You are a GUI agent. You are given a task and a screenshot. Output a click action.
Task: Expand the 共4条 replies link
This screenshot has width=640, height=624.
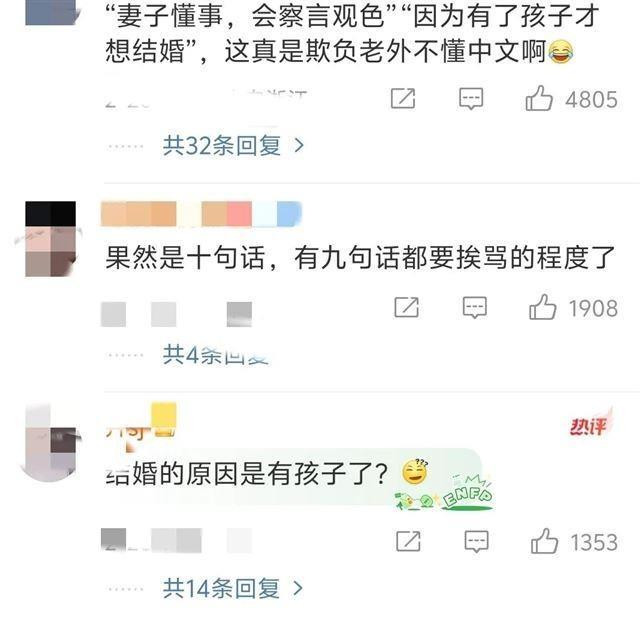(216, 354)
